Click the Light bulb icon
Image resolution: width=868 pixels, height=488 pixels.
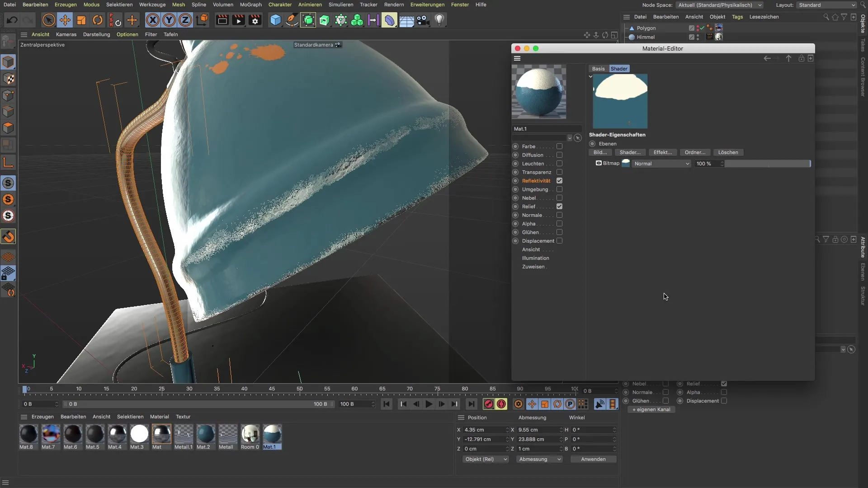tap(439, 20)
